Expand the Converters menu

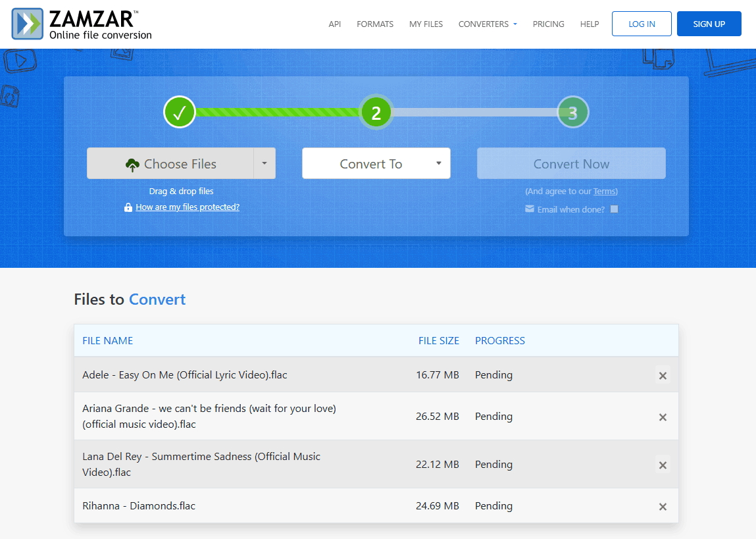(488, 24)
